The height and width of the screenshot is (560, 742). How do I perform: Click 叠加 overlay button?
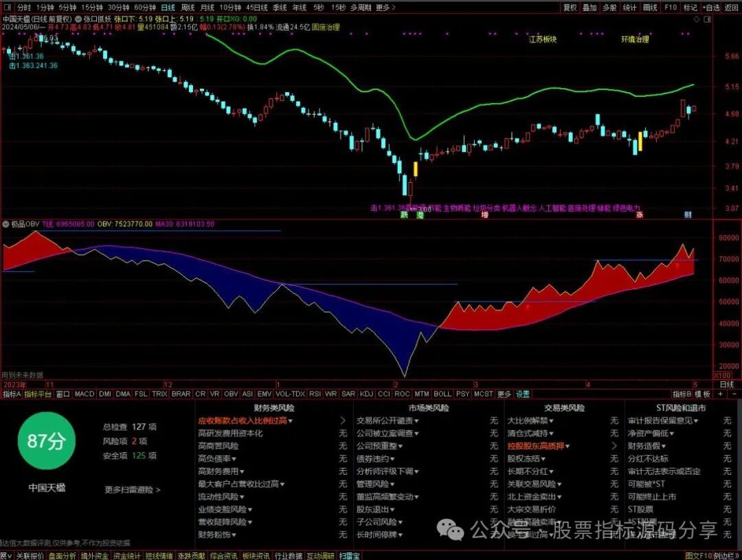tap(589, 8)
